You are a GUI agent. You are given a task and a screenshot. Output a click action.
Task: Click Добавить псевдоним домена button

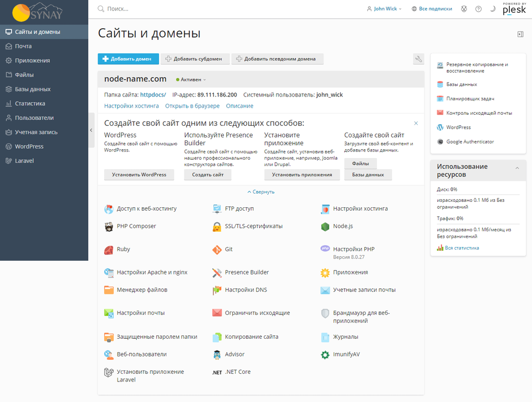277,59
